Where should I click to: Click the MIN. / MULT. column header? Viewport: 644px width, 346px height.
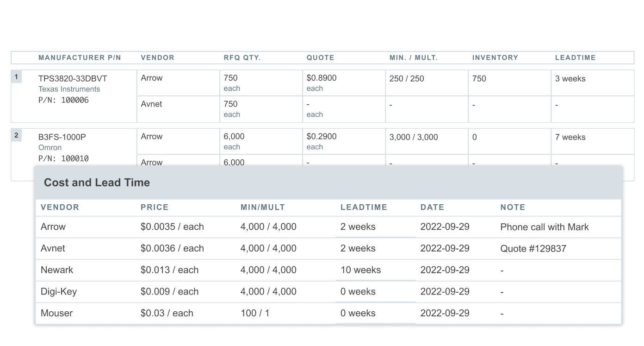413,58
